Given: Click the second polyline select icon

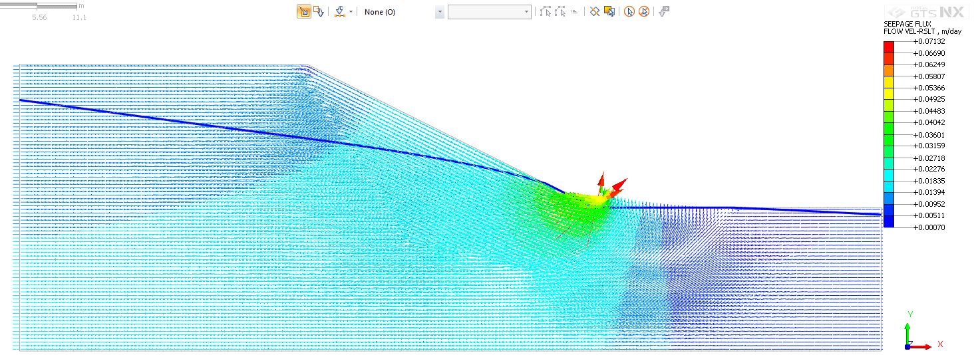Looking at the screenshot, I should (x=560, y=12).
